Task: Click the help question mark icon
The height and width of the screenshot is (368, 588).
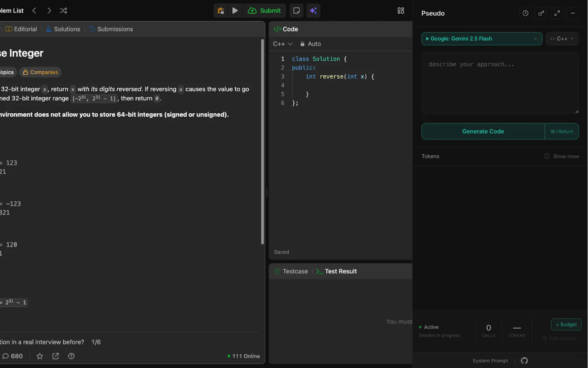Action: [71, 356]
